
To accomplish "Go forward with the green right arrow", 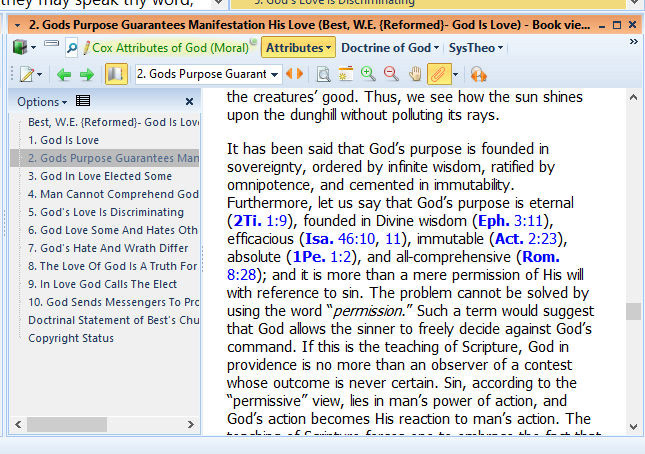I will (87, 74).
